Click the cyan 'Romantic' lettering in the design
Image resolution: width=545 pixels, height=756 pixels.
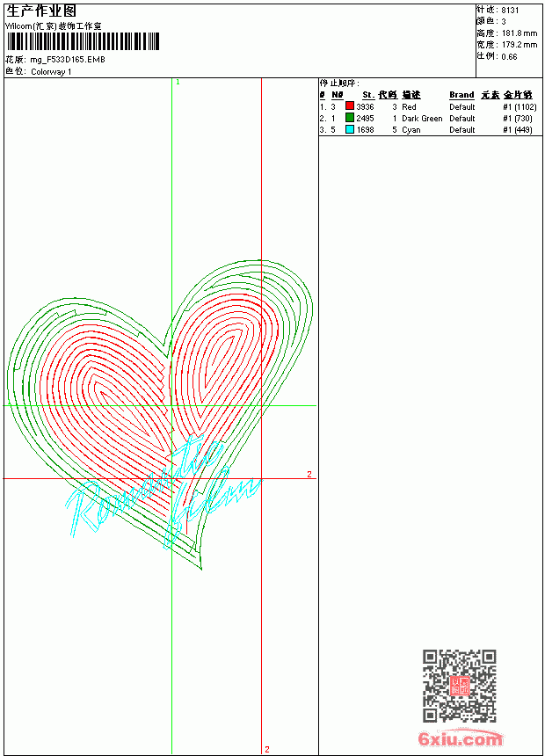pos(145,487)
